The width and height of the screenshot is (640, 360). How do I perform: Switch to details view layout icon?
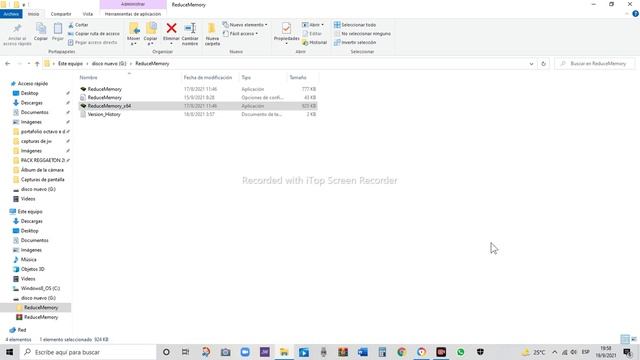[x=625, y=339]
